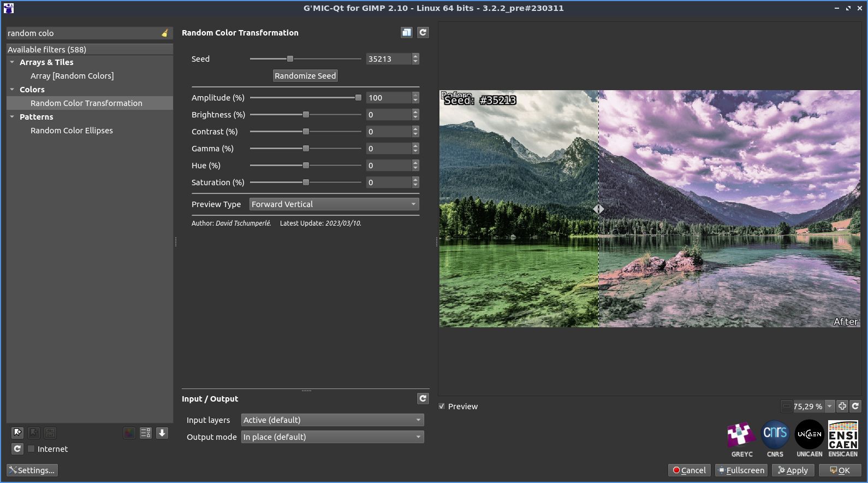
Task: Click the expand/collapse all arrow icon
Action: point(162,433)
